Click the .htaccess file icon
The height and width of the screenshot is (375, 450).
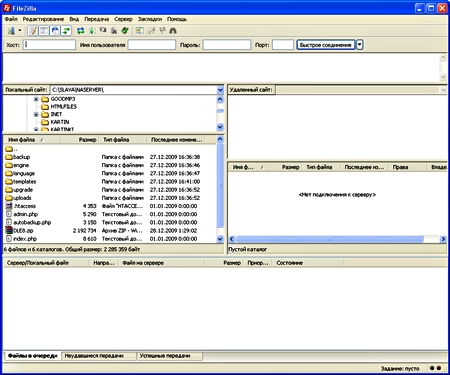[x=9, y=206]
